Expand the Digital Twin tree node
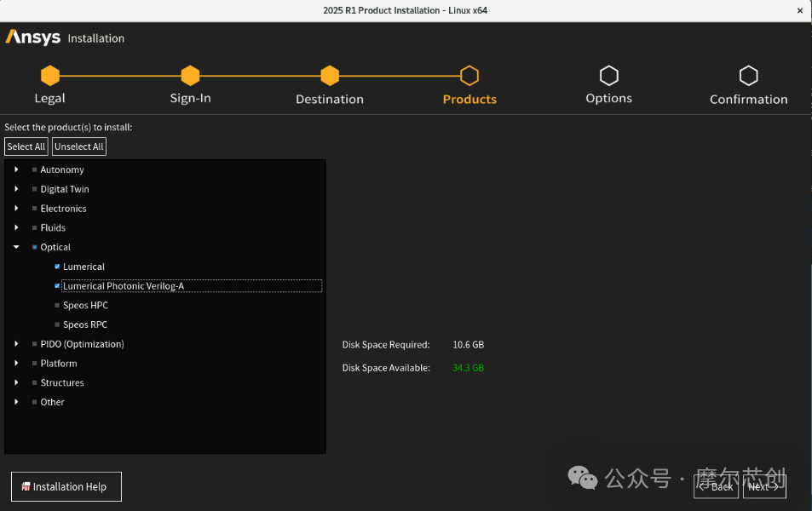Viewport: 812px width, 511px height. (16, 189)
